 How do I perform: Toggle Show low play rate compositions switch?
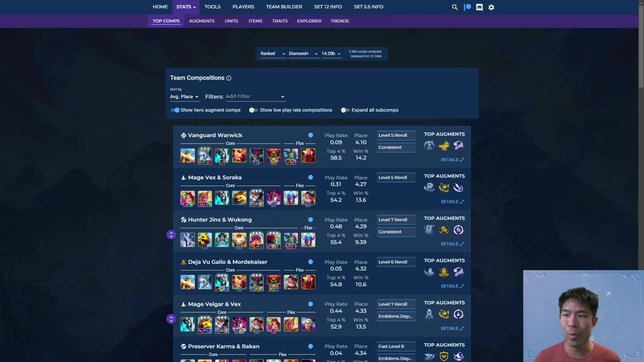coord(253,110)
